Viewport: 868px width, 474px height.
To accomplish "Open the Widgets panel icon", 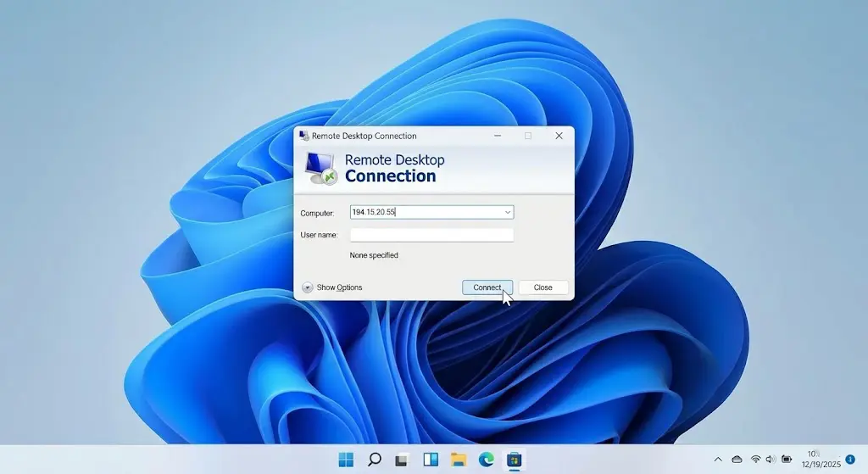I will (430, 460).
